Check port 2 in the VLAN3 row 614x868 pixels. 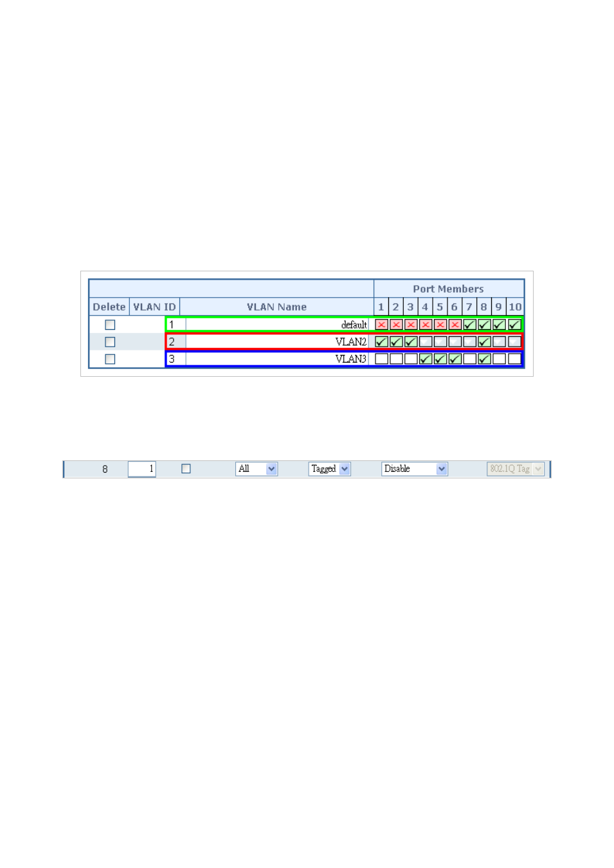(396, 359)
